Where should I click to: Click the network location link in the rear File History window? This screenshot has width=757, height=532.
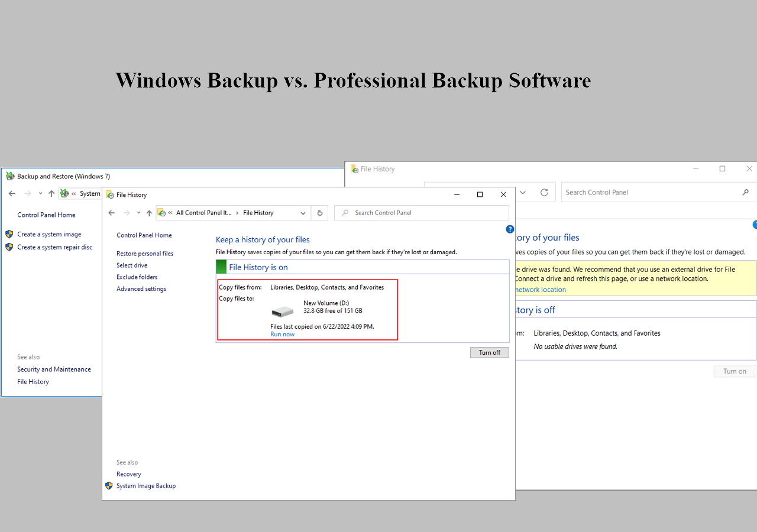541,290
